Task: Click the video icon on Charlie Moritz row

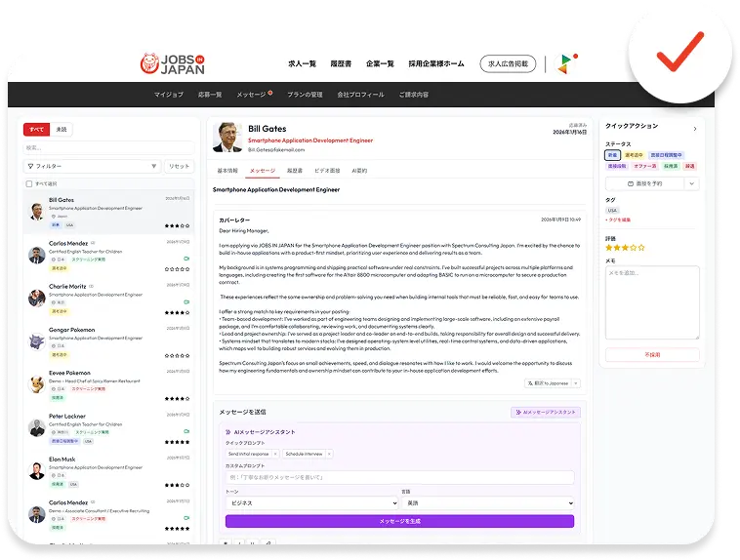Action: 186,301
